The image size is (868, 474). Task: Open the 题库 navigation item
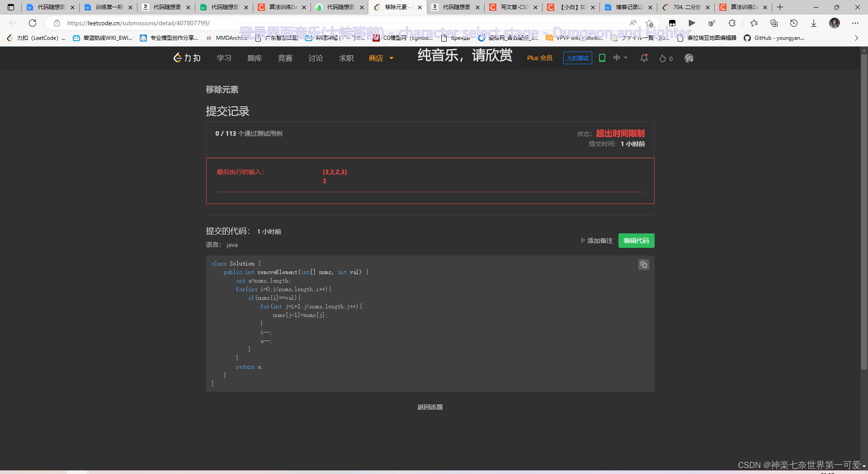pyautogui.click(x=255, y=58)
